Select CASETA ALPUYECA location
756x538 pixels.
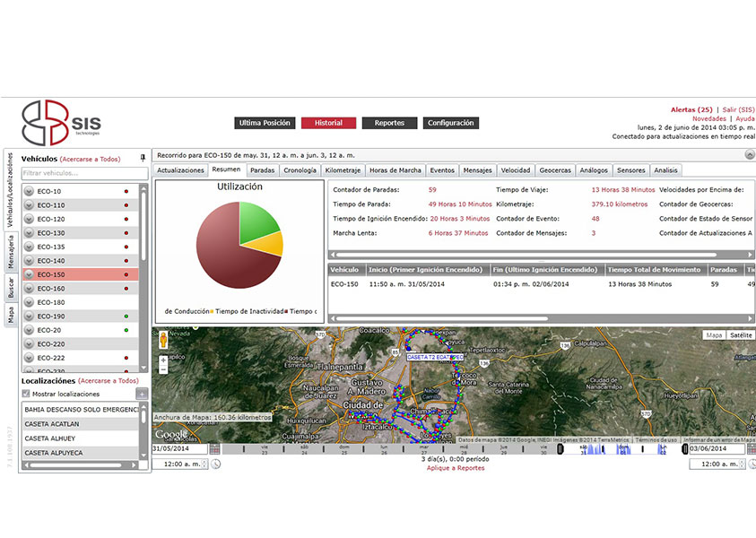pyautogui.click(x=81, y=453)
